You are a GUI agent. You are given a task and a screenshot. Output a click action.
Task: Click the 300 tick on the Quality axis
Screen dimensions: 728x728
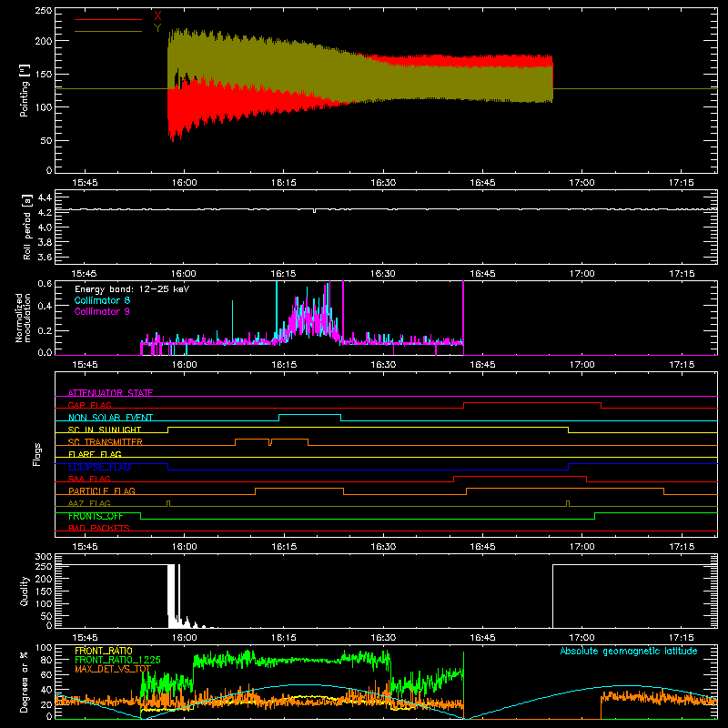(44, 557)
